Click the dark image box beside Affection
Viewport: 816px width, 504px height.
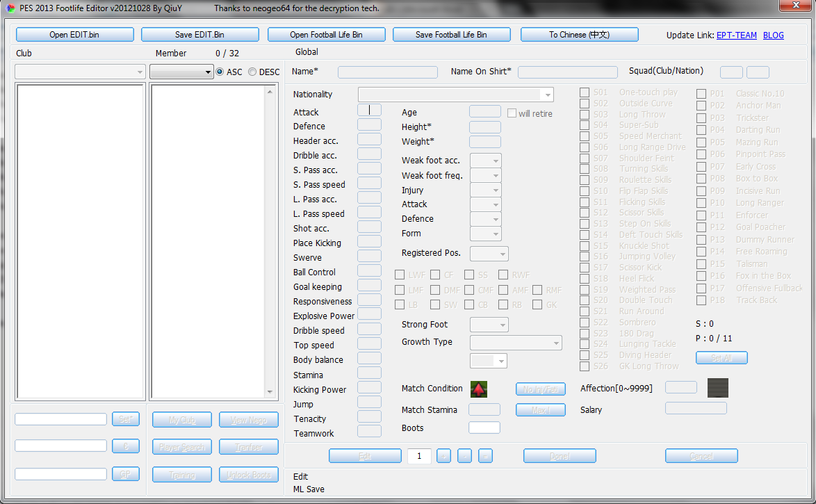(717, 388)
